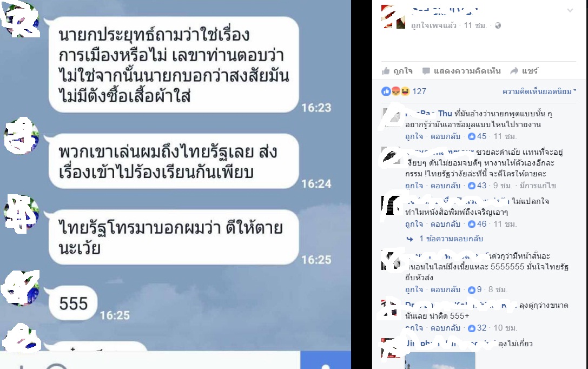The width and height of the screenshot is (588, 369).
Task: Open the image thumbnail in the last comment
Action: click(x=440, y=360)
